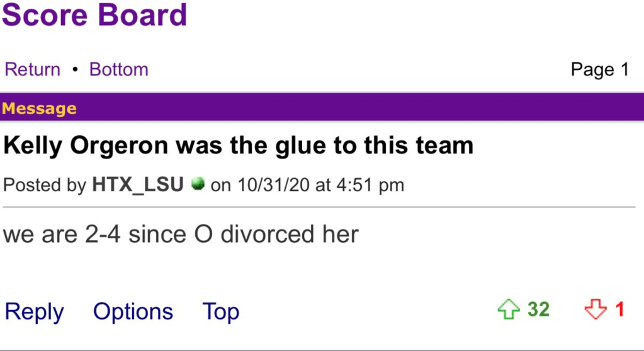Open thread title about Kelly Orgeron
This screenshot has height=351, width=644.
pyautogui.click(x=238, y=146)
